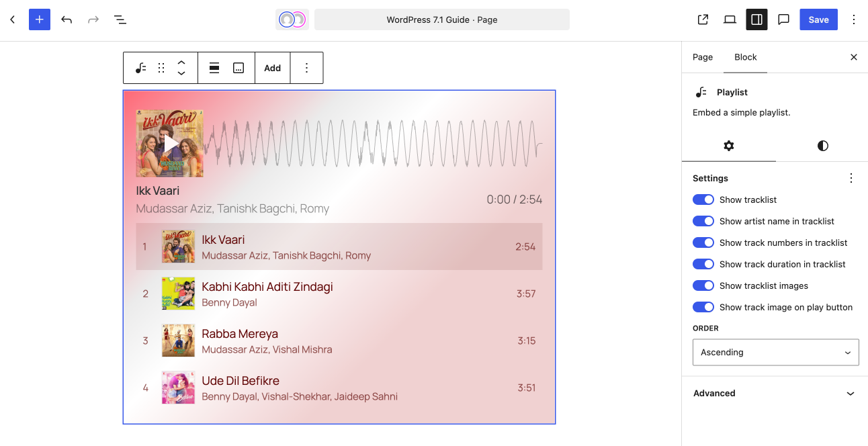The image size is (868, 446).
Task: Move the block up
Action: tap(181, 62)
